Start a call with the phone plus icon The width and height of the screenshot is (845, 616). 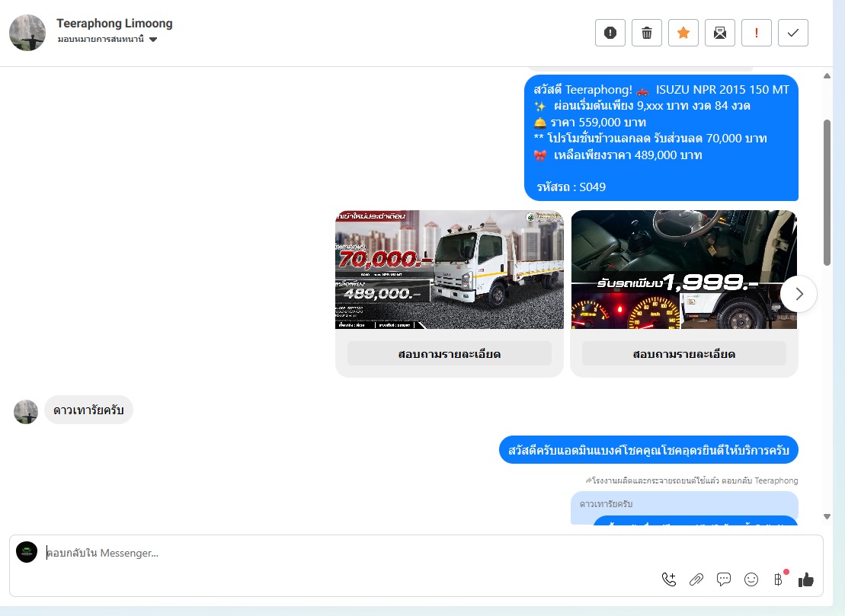tap(669, 579)
